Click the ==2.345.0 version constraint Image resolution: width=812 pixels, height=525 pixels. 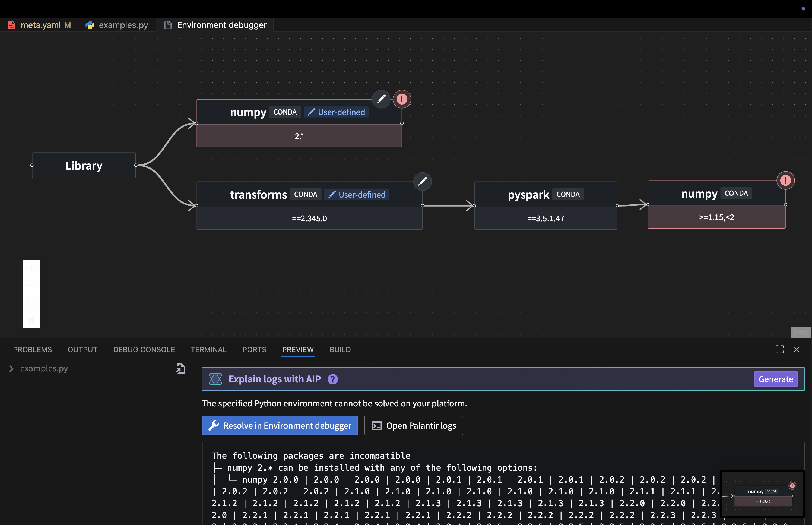coord(309,218)
